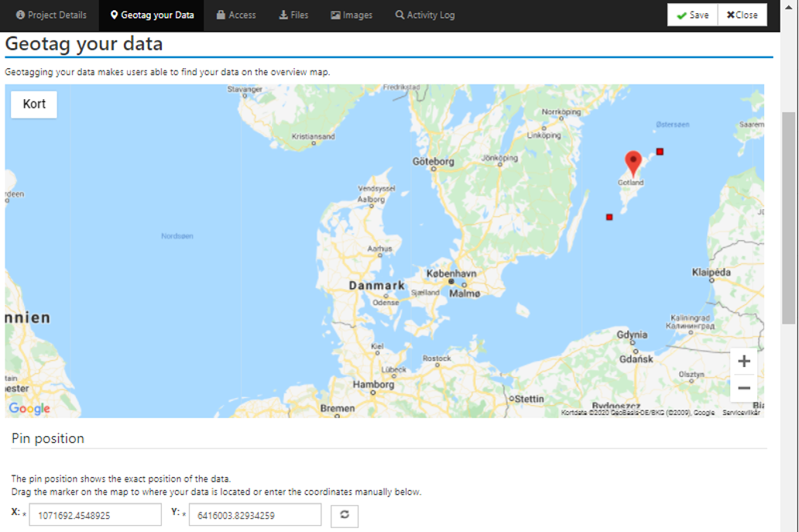
Task: Open the Activity Log tab
Action: pos(425,15)
